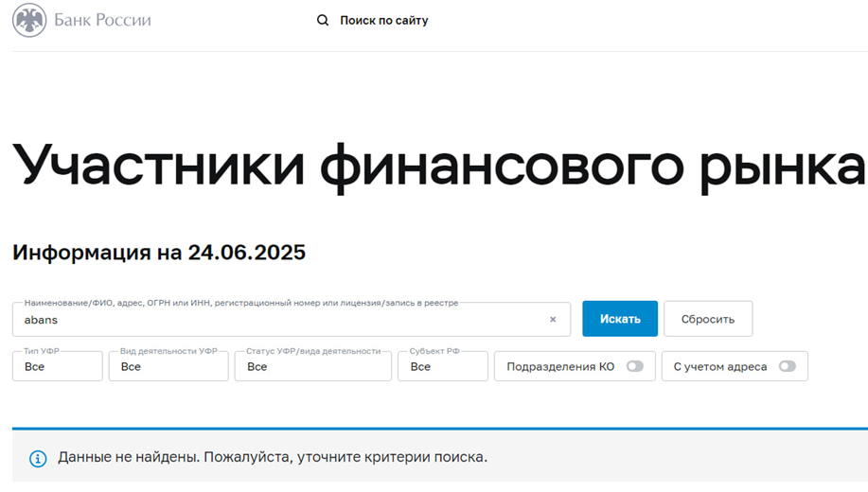868x492 pixels.
Task: Click the info icon in the no-data message
Action: tap(38, 458)
